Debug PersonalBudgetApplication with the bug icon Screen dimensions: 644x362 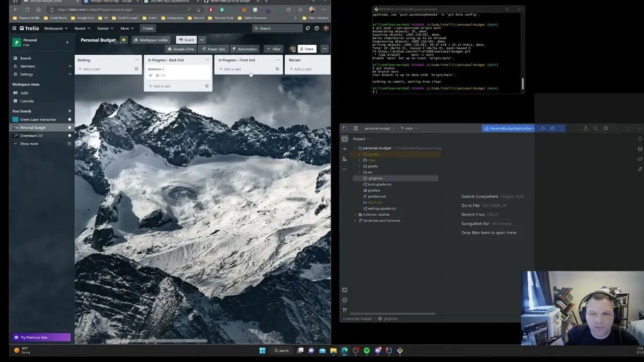[552, 128]
